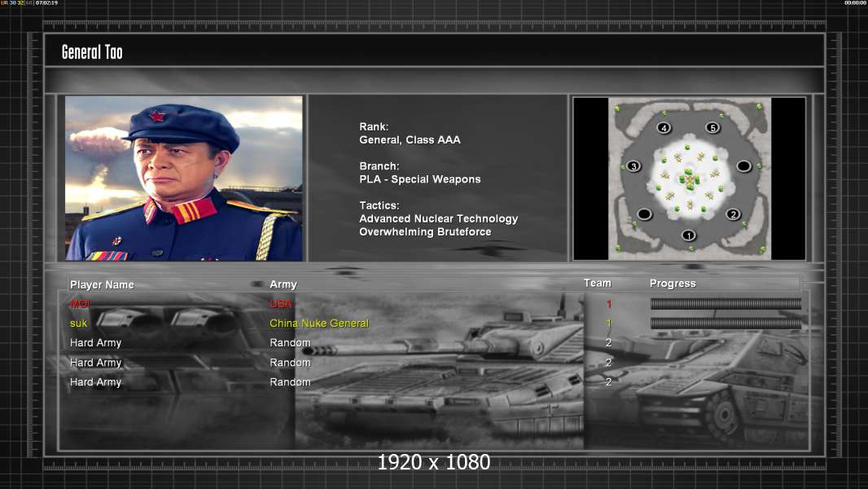Click start position marker 1 on minimap

click(688, 236)
